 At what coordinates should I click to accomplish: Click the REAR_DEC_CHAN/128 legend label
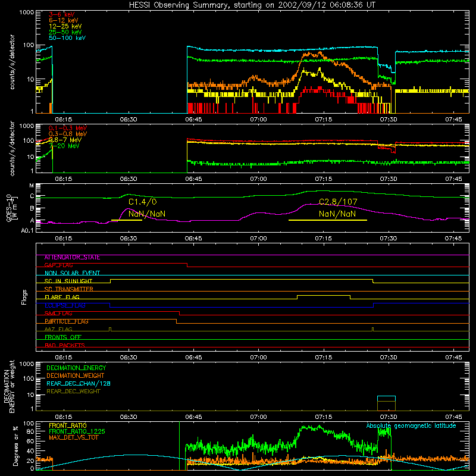click(79, 383)
